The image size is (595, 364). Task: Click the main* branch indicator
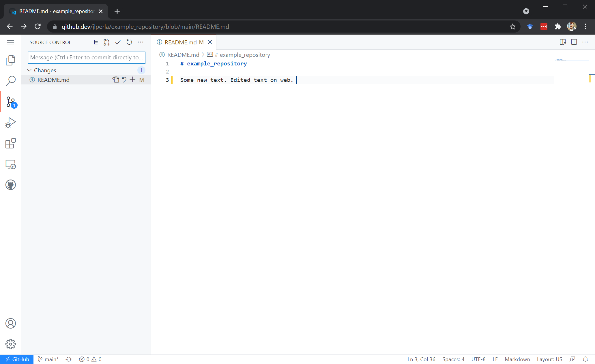[x=48, y=359]
